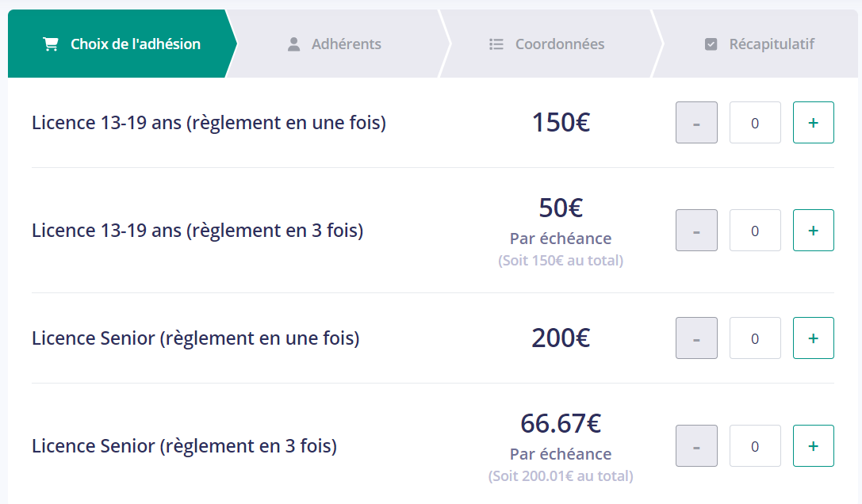862x504 pixels.
Task: Reduce Licence Senior 3-installment quantity
Action: coord(696,445)
